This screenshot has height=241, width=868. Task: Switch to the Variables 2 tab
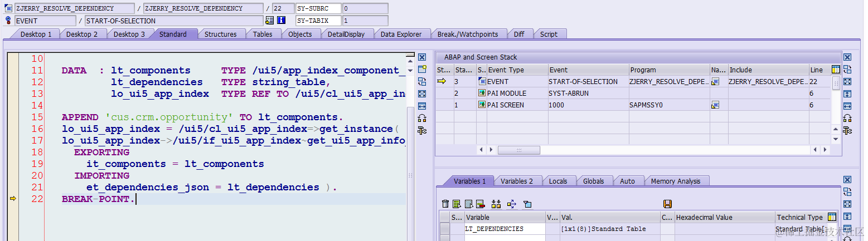517,181
